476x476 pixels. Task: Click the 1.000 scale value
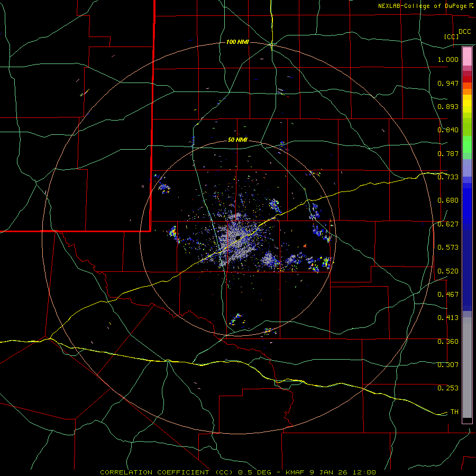pos(448,59)
